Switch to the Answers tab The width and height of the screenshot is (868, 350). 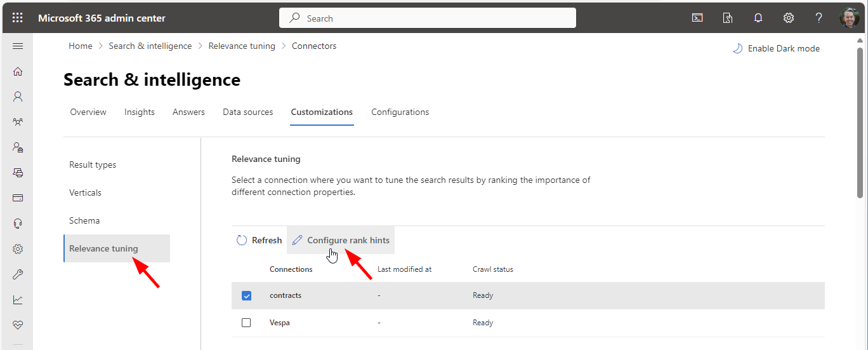pos(188,112)
